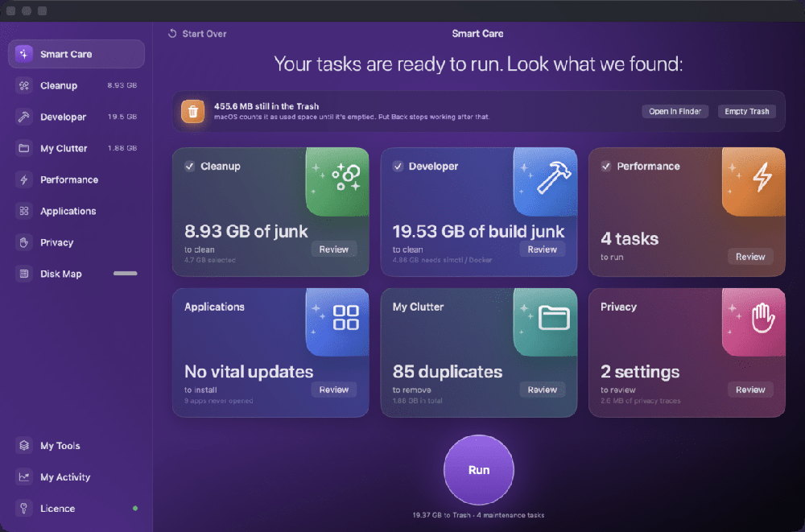Click the '19.53 GB of build junk' text
Image resolution: width=805 pixels, height=532 pixels.
click(x=478, y=231)
